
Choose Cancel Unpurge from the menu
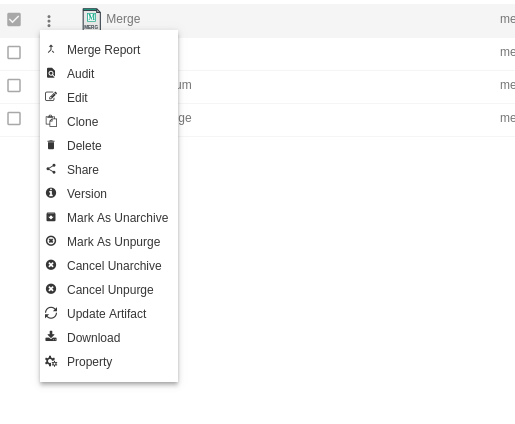(109, 289)
